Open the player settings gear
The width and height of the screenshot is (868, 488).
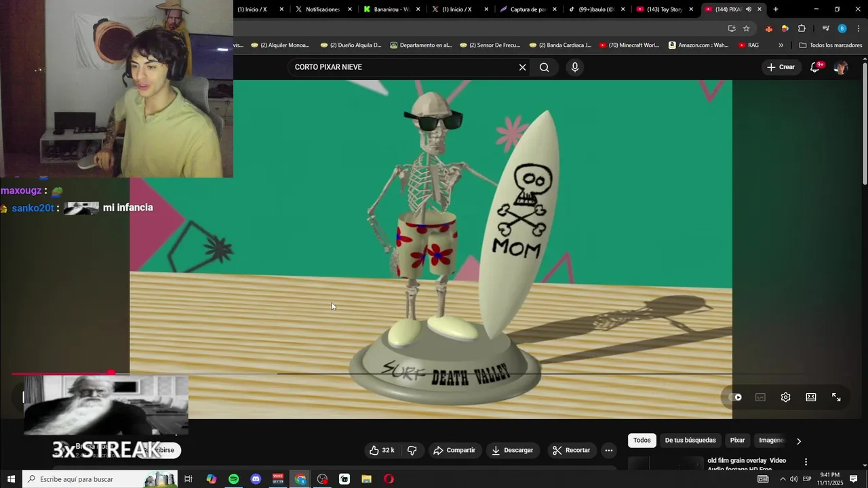[x=785, y=397]
